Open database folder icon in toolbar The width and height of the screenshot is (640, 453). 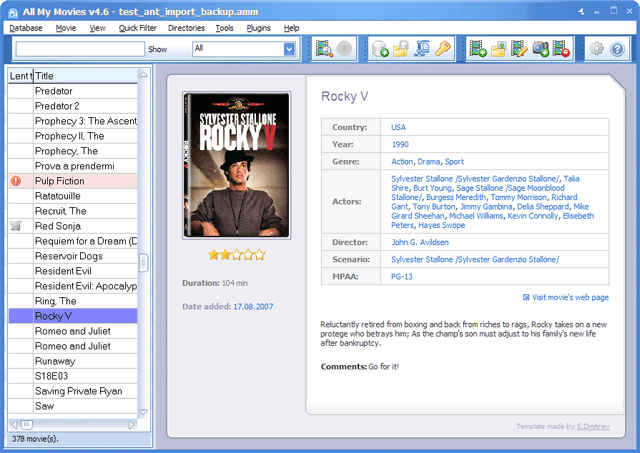tap(402, 48)
